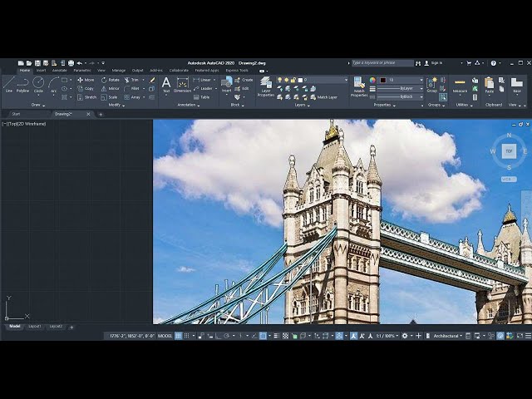The image size is (532, 399).
Task: Open the ByLayer lineweight dropdown
Action: point(421,89)
